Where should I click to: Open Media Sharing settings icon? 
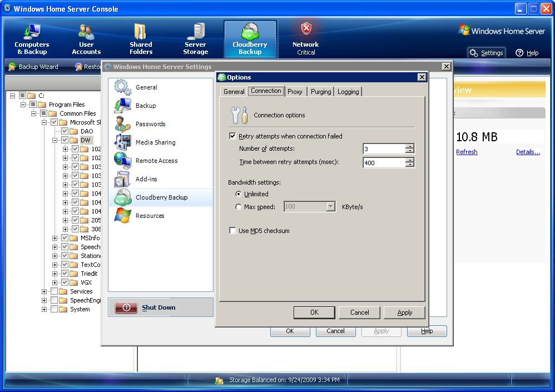(122, 142)
